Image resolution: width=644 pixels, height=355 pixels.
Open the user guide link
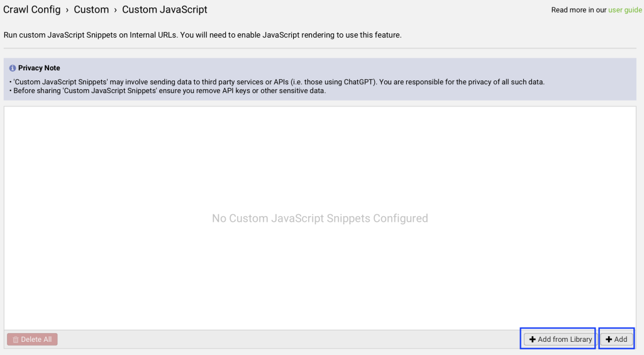click(x=625, y=10)
